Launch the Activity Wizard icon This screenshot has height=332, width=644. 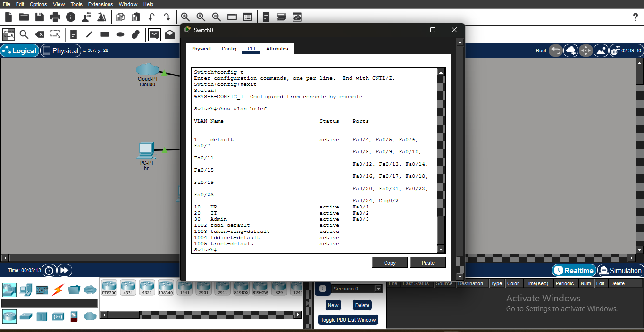(86, 17)
